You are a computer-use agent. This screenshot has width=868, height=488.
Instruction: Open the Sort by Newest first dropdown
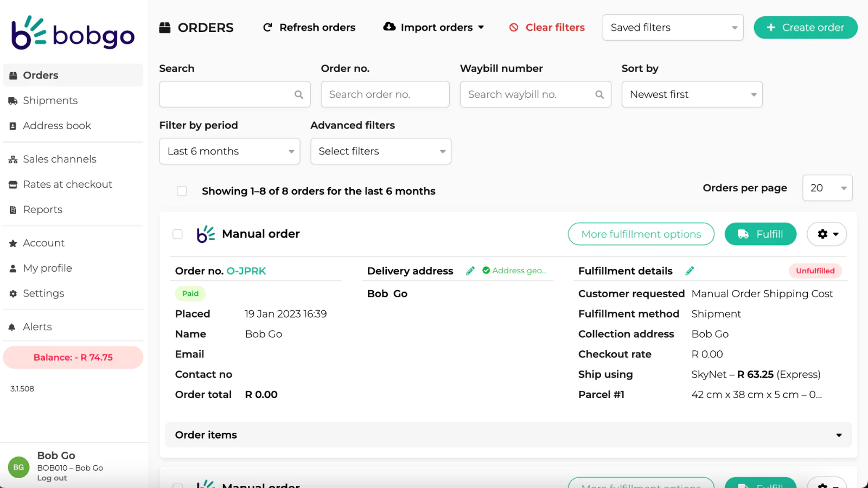(x=692, y=94)
